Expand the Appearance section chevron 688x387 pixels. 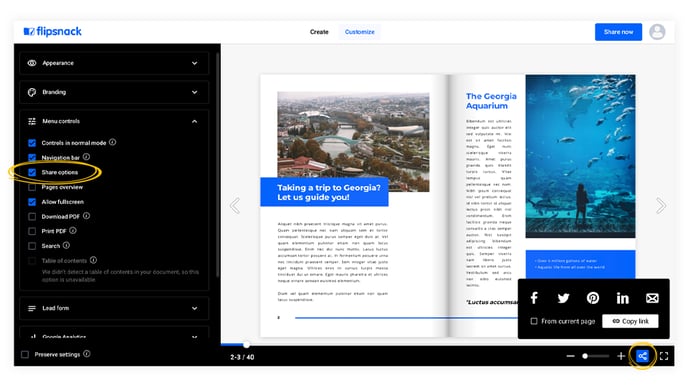click(194, 63)
